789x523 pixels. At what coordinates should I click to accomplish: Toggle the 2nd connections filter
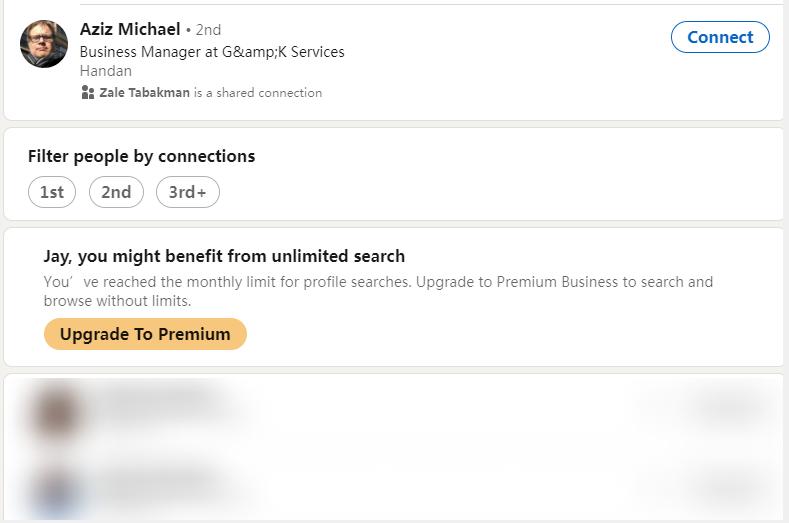[x=116, y=192]
